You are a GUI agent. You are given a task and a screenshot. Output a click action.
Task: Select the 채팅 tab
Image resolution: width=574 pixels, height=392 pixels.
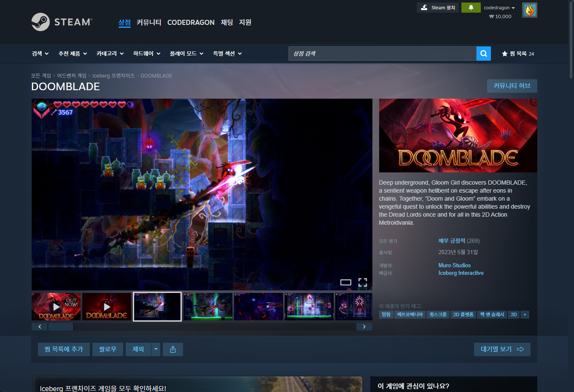click(x=227, y=22)
